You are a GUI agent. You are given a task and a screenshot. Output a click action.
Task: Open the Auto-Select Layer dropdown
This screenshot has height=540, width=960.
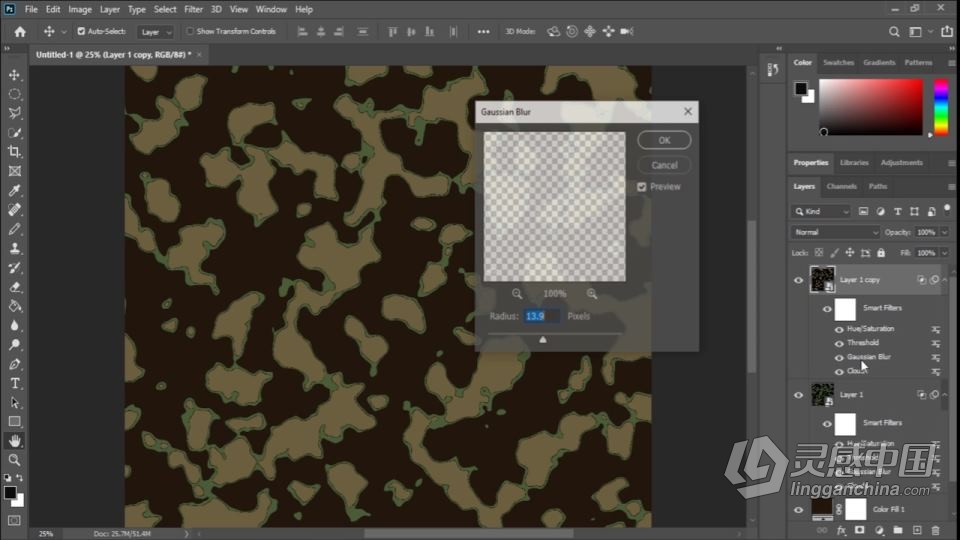coord(156,32)
